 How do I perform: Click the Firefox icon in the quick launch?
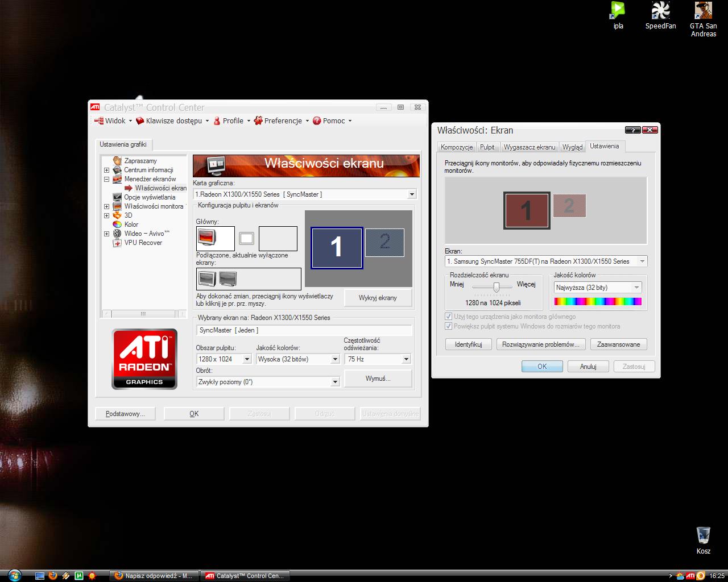(x=53, y=575)
